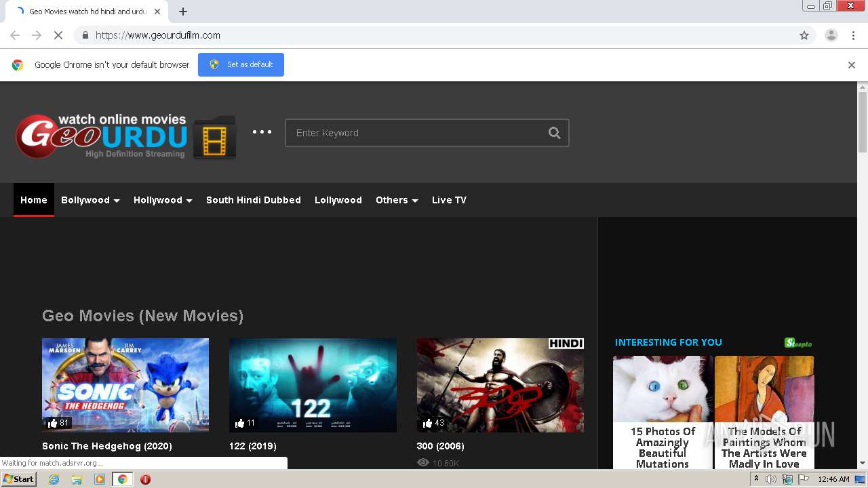Click the Action Center flag tray icon
Image resolution: width=868 pixels, height=488 pixels.
point(804,479)
